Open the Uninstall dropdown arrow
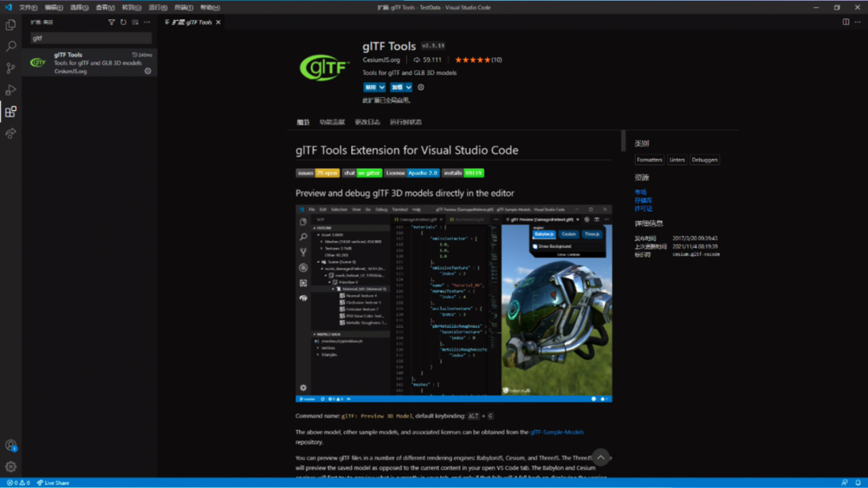 point(408,88)
